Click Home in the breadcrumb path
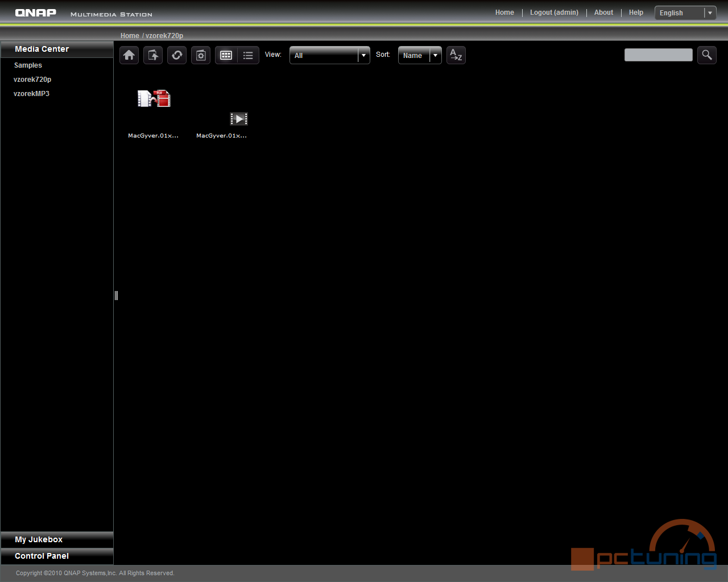 (x=130, y=36)
